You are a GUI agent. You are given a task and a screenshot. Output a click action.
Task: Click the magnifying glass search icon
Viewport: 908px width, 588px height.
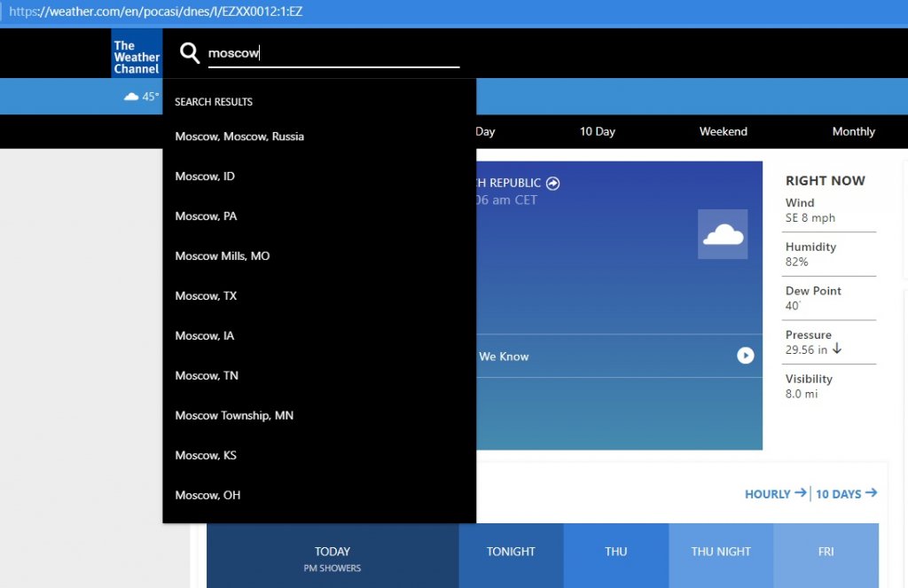189,53
